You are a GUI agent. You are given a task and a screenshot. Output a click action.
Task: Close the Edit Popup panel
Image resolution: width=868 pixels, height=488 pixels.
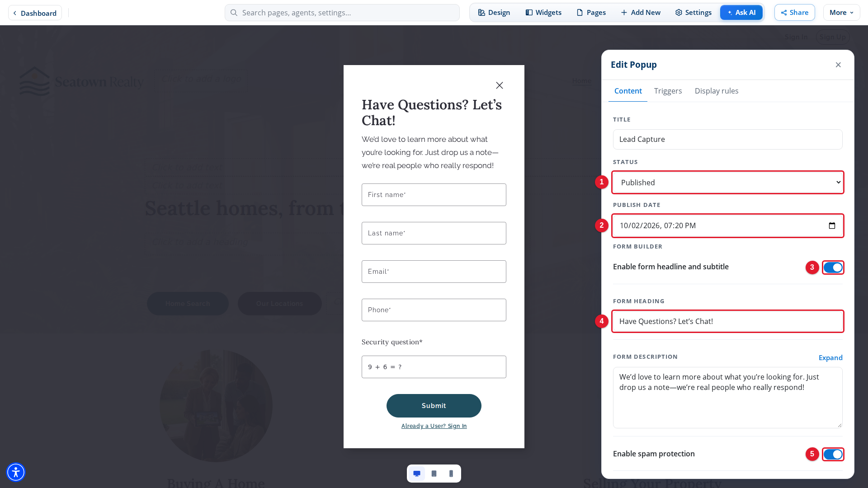pyautogui.click(x=838, y=65)
